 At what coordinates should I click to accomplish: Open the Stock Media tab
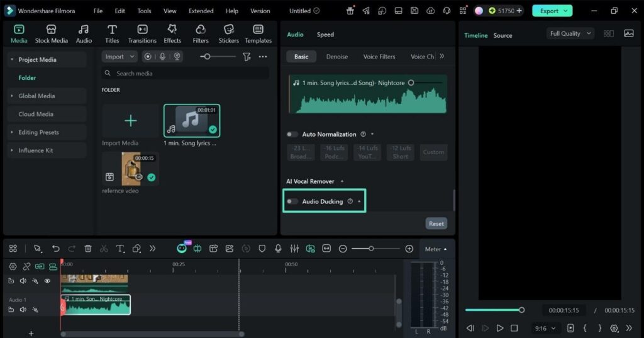[x=52, y=34]
